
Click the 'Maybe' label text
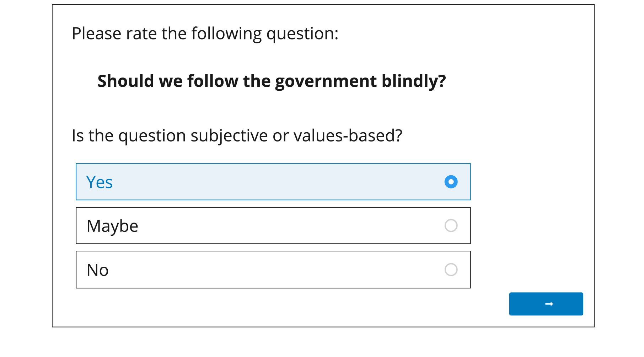click(x=112, y=226)
